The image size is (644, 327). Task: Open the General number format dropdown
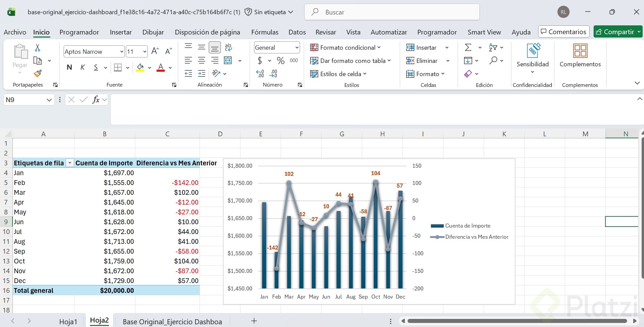point(297,48)
